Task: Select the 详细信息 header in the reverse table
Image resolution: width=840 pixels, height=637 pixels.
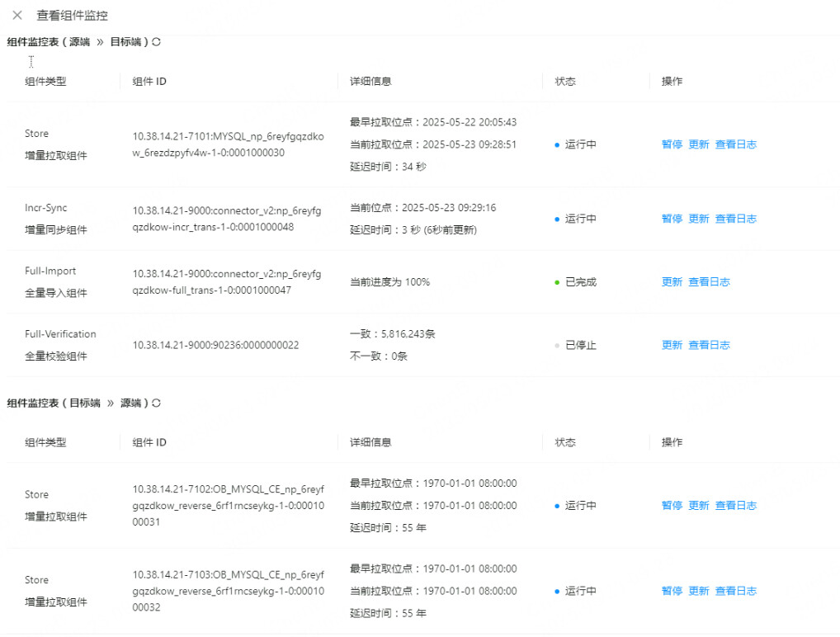Action: click(x=370, y=442)
